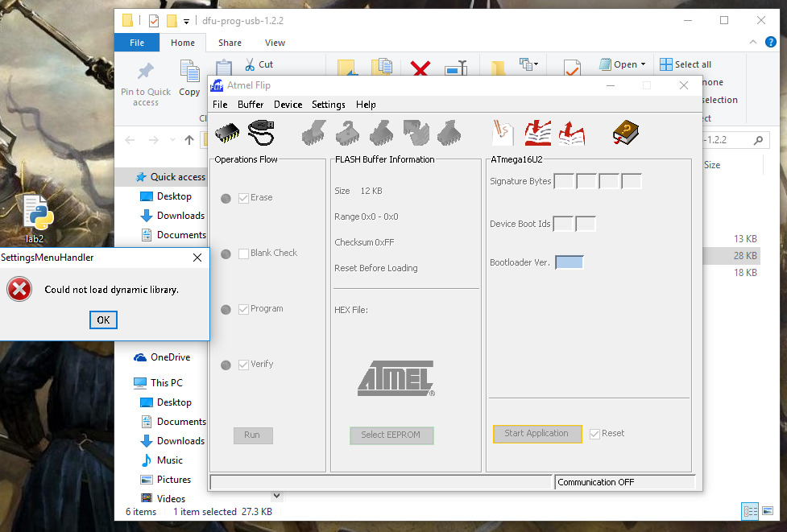The image size is (787, 532).
Task: Click the first Signature Bytes field
Action: click(x=564, y=181)
